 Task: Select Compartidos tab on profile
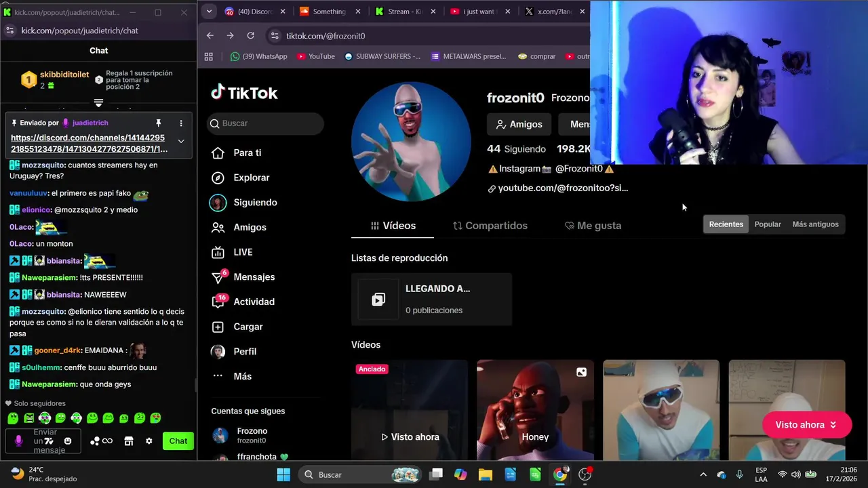point(490,226)
